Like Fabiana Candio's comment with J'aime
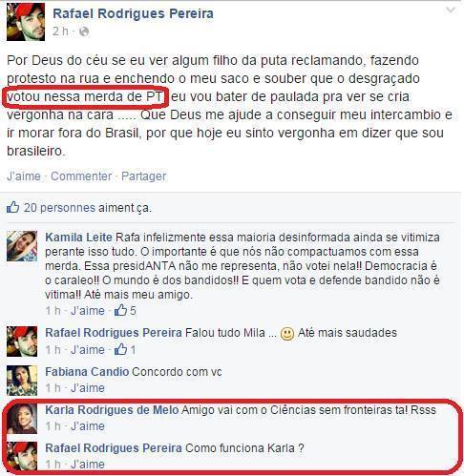464x476 pixels. [x=88, y=388]
